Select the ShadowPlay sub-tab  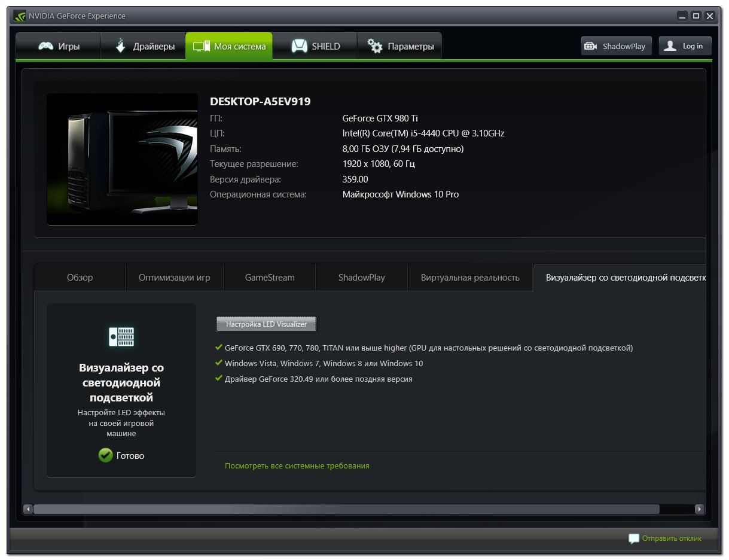coord(361,278)
